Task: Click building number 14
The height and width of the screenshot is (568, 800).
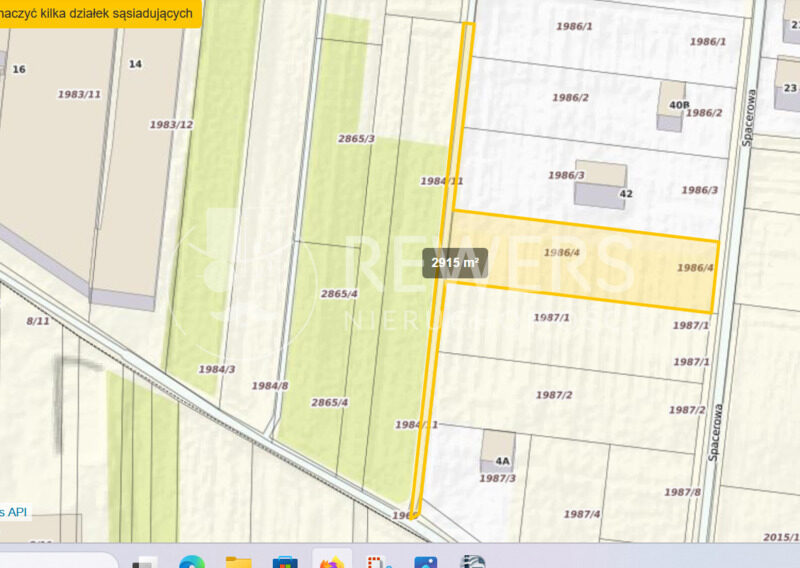Action: point(135,64)
